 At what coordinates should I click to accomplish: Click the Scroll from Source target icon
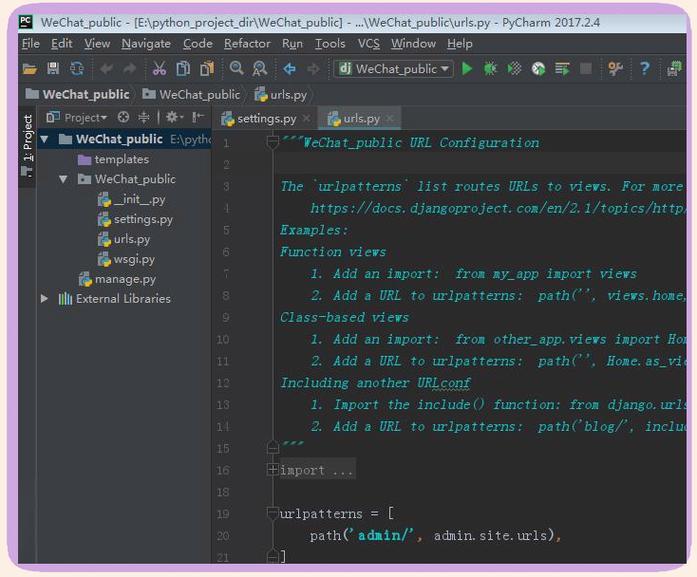click(x=123, y=117)
